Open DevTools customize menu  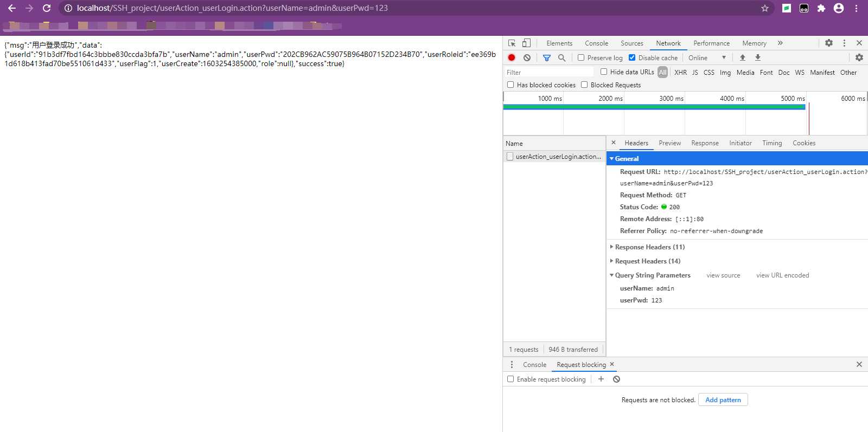tap(844, 43)
